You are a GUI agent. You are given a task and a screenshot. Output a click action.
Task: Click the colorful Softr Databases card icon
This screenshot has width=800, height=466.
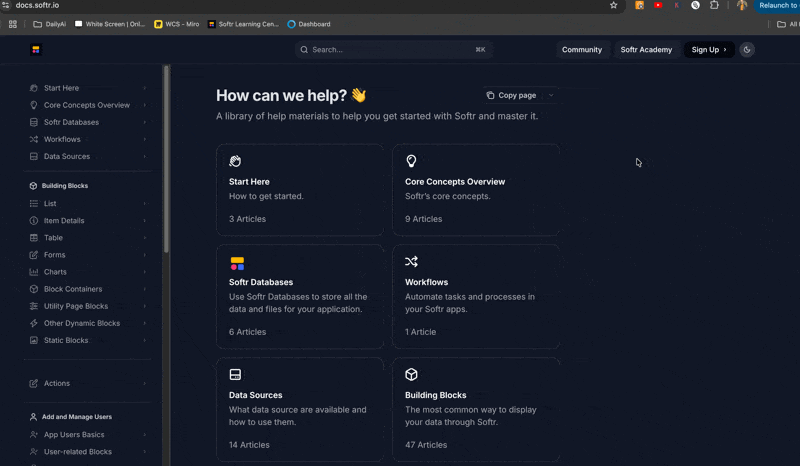pos(237,263)
